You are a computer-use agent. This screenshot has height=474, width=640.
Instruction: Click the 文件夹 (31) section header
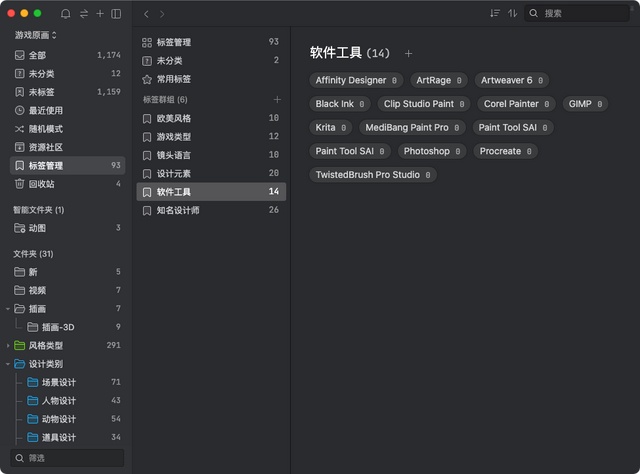coord(33,254)
